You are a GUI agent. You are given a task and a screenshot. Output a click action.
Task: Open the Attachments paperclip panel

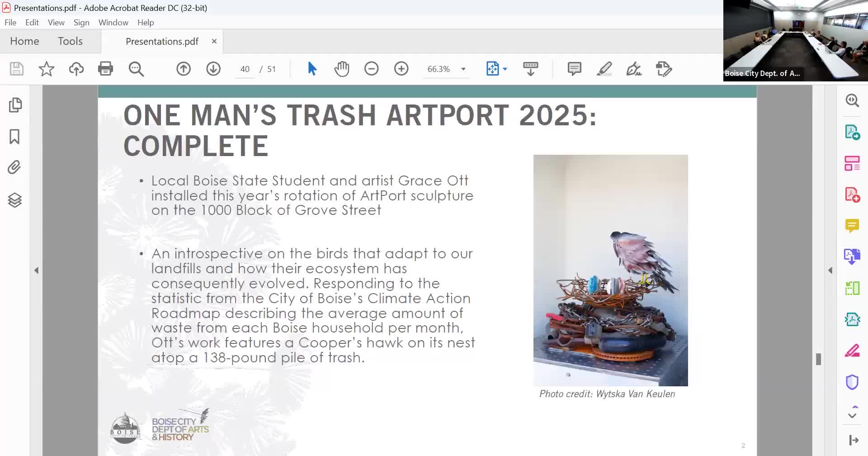pos(14,167)
